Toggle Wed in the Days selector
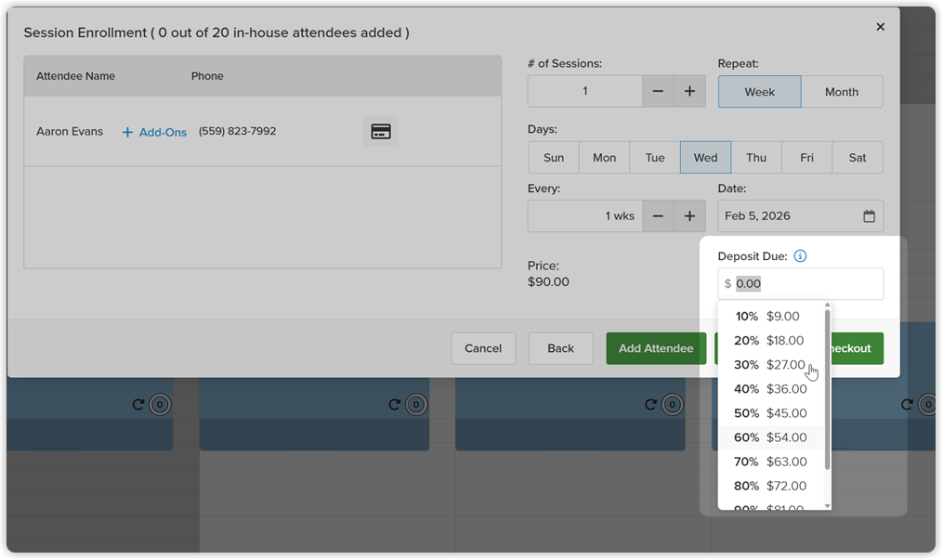The width and height of the screenshot is (943, 560). 705,158
